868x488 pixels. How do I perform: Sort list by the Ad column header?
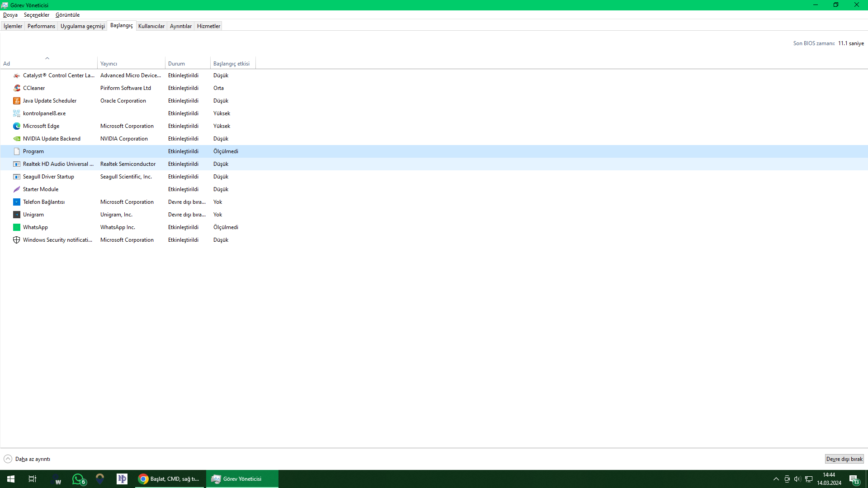pyautogui.click(x=6, y=64)
